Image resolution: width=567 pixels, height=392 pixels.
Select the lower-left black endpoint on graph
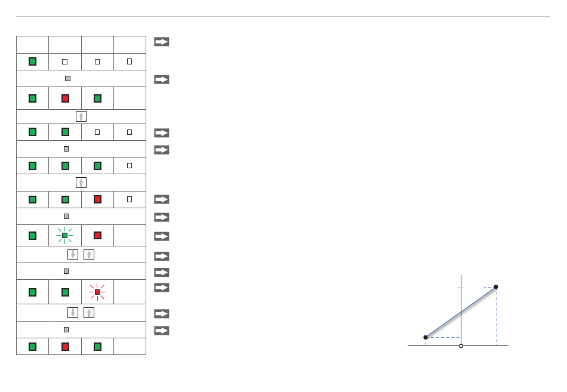[x=425, y=337]
